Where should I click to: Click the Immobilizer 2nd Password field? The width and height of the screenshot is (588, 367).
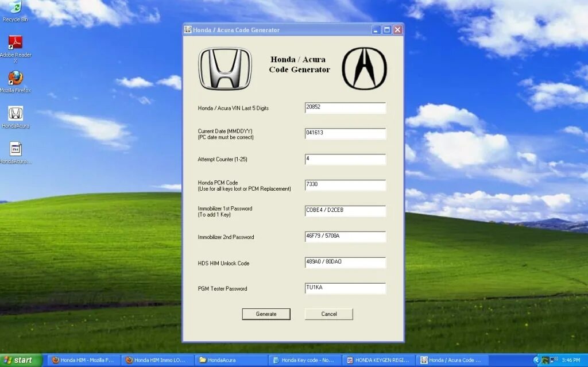[345, 237]
